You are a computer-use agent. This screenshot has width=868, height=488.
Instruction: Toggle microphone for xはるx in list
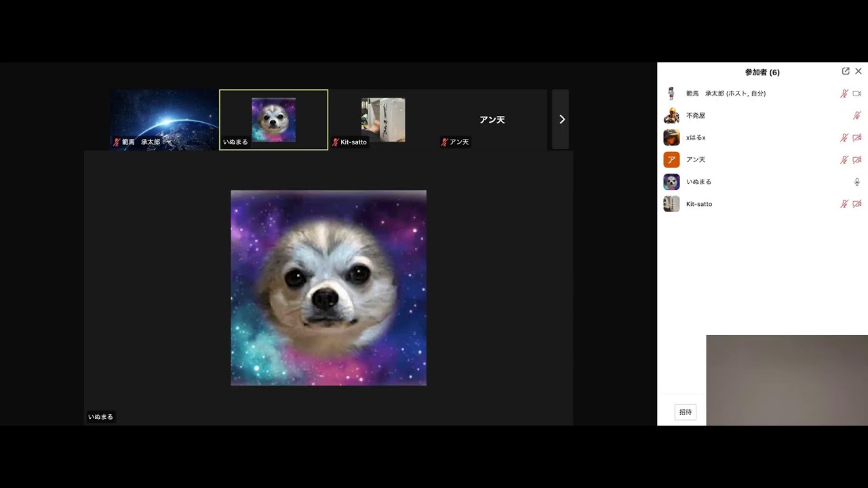pos(844,138)
